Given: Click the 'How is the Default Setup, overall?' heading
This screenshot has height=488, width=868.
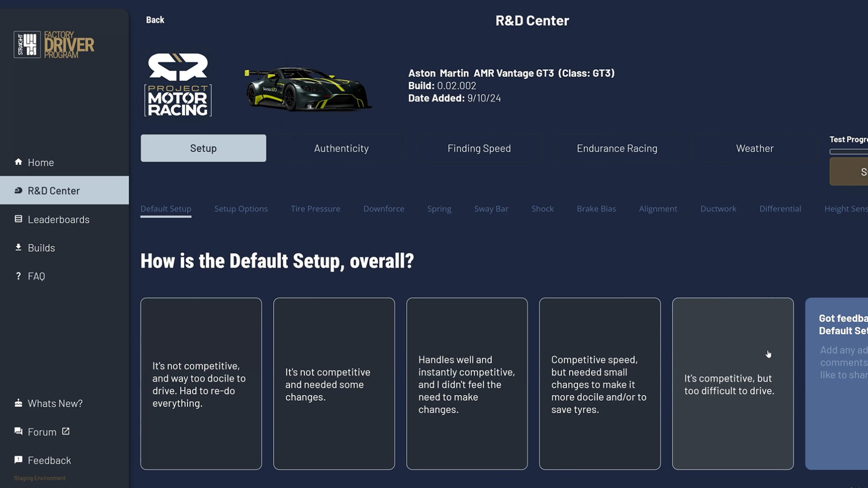Looking at the screenshot, I should click(277, 261).
